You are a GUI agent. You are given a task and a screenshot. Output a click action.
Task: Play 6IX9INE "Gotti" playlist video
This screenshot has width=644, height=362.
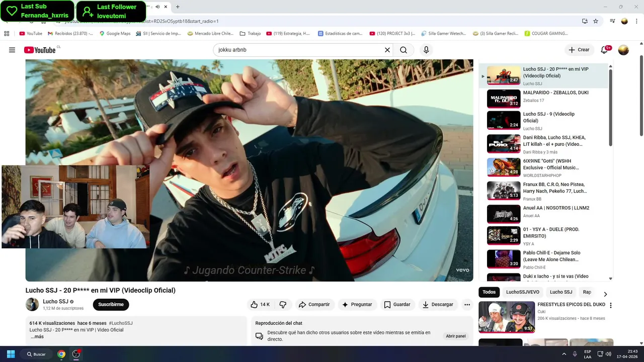pos(543,167)
